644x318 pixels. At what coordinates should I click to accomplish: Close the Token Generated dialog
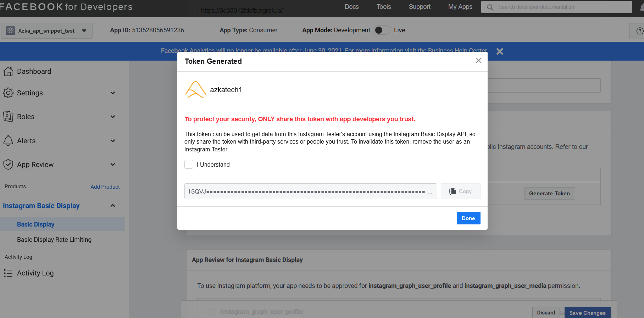tap(478, 61)
